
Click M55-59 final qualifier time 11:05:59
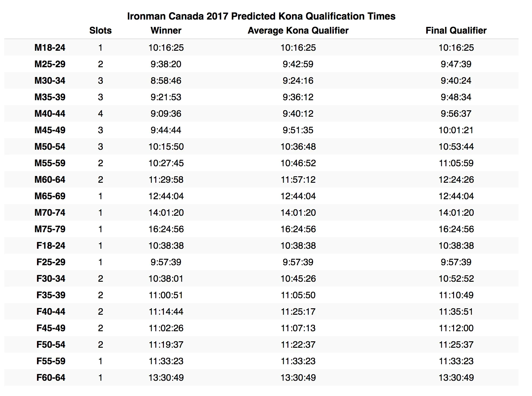(456, 163)
